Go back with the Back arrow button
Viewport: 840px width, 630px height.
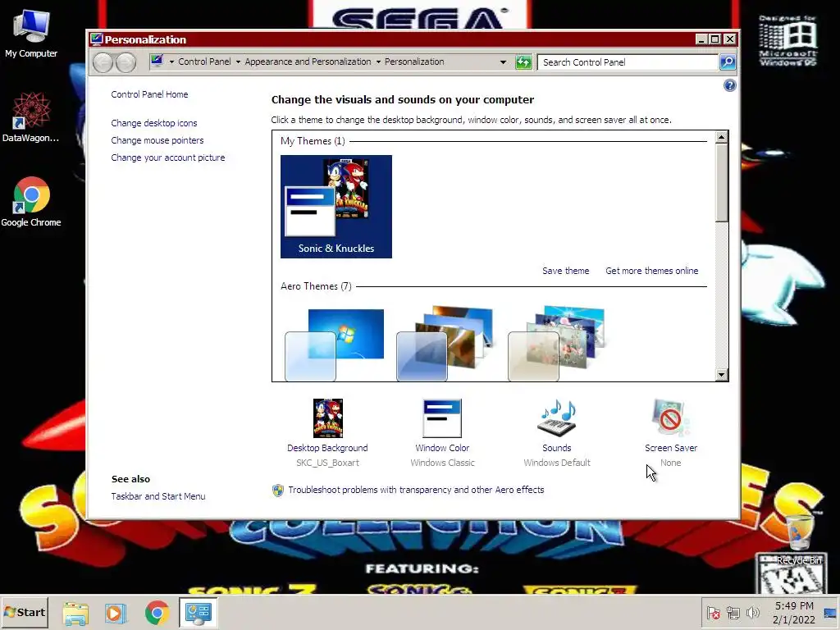[103, 62]
